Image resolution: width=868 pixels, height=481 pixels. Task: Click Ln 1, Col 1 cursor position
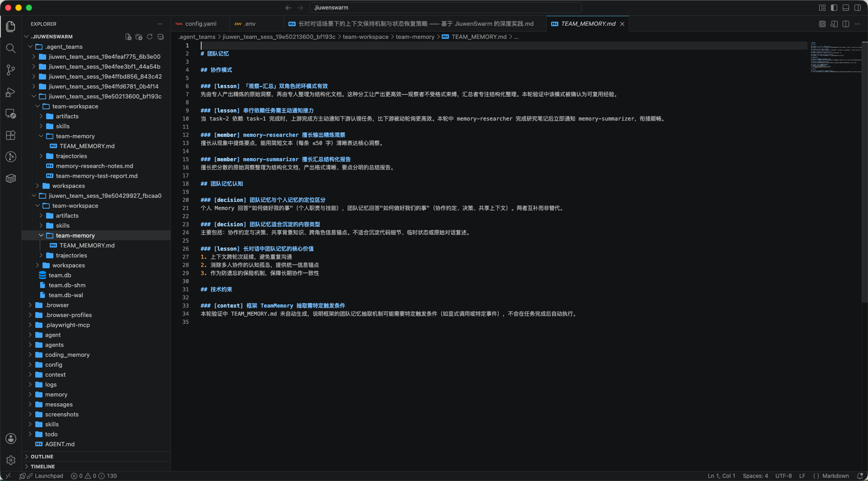tap(722, 476)
